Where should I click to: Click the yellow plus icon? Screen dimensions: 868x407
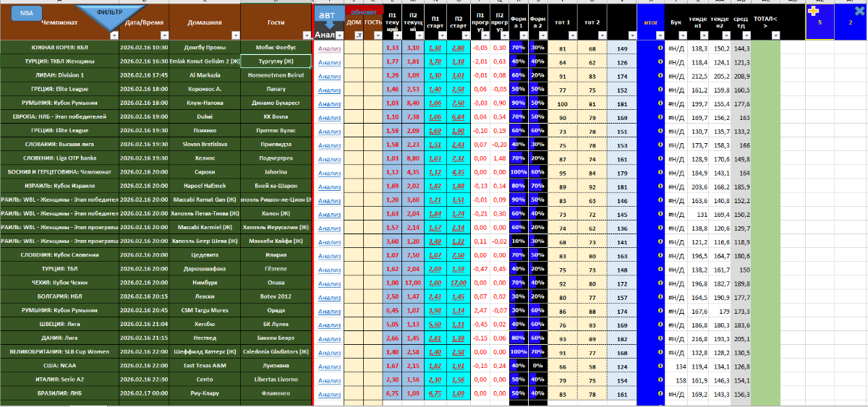(x=814, y=11)
